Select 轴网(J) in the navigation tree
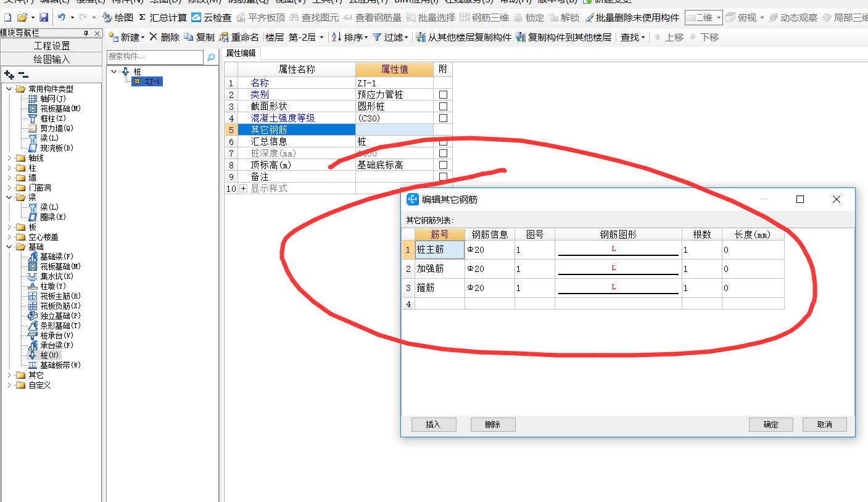The width and height of the screenshot is (868, 502). coord(48,99)
